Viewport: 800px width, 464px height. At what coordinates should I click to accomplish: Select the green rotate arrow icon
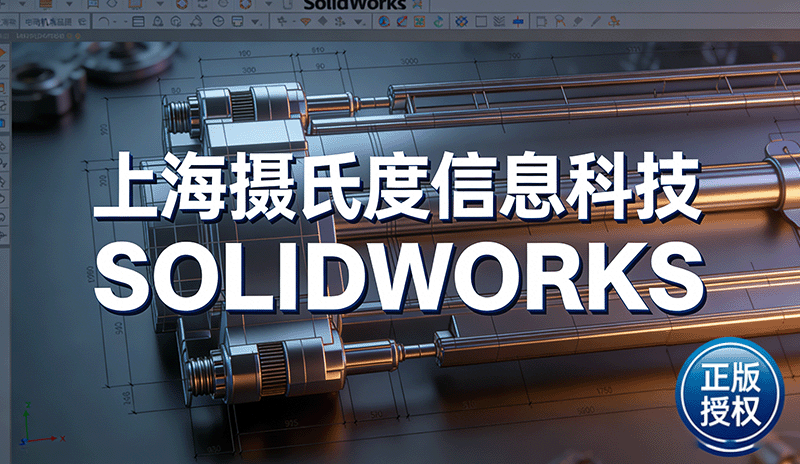point(439,21)
